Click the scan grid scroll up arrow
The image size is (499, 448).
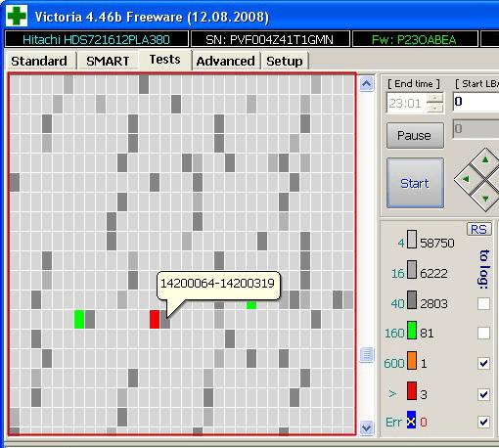pyautogui.click(x=366, y=84)
